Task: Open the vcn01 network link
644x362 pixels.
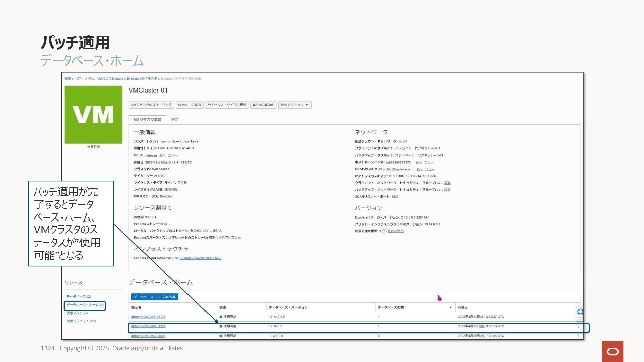Action: click(x=402, y=141)
